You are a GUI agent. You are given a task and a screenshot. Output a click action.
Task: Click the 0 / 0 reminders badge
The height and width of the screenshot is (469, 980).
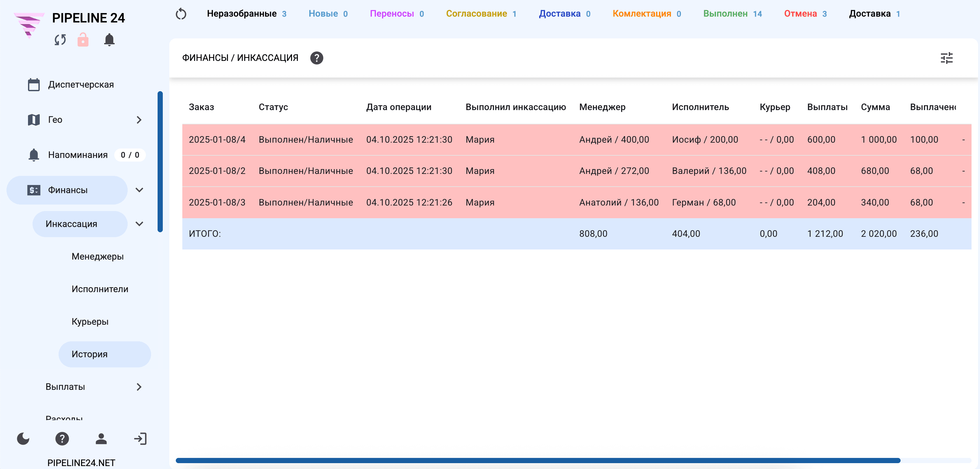tap(130, 155)
